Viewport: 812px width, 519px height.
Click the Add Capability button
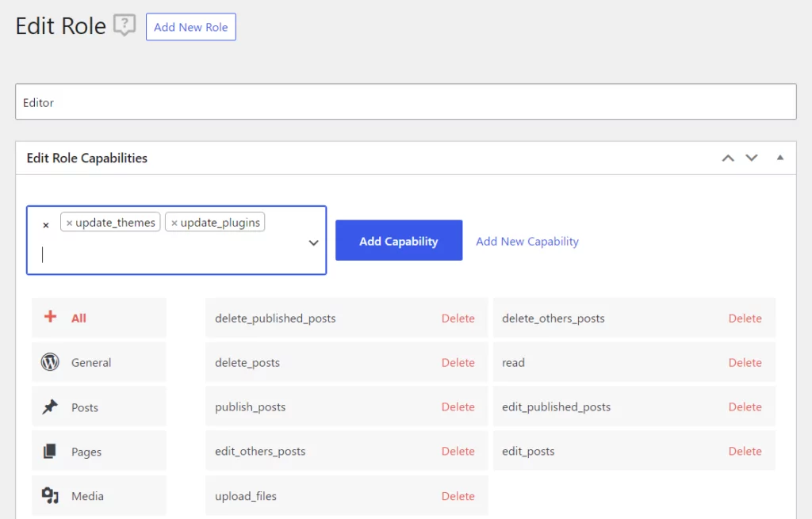[x=399, y=241]
